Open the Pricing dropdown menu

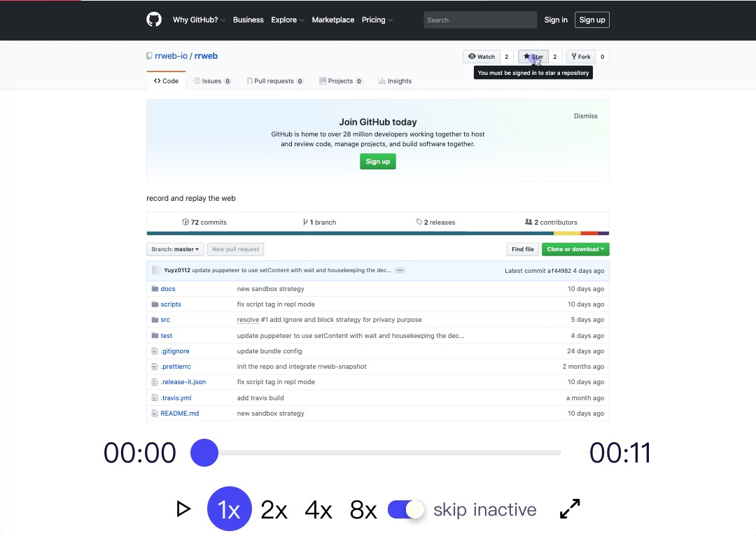click(x=377, y=20)
